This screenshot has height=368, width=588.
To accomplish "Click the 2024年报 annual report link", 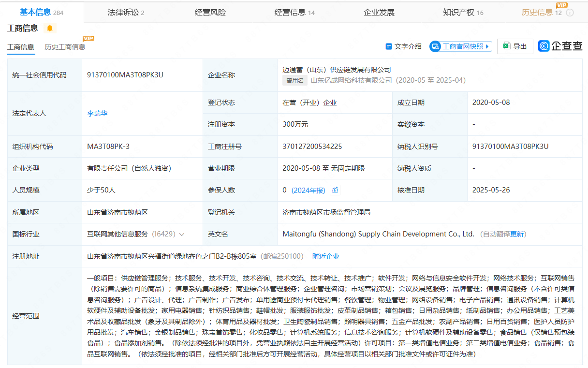I will [308, 190].
